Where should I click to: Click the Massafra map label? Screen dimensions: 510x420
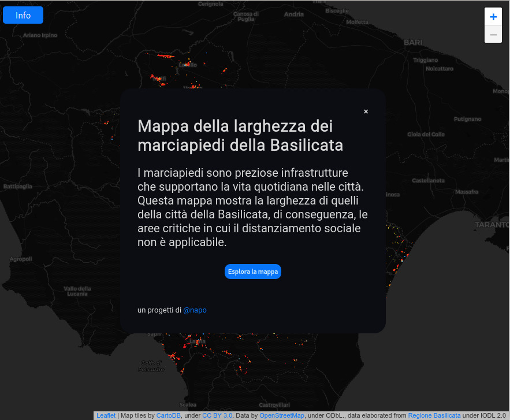tap(467, 192)
